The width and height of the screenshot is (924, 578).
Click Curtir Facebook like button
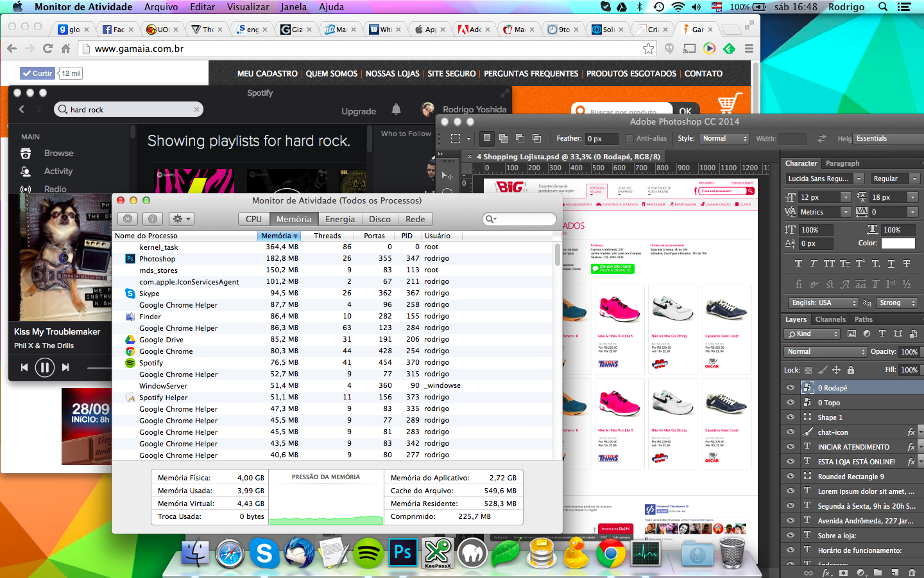click(x=37, y=73)
